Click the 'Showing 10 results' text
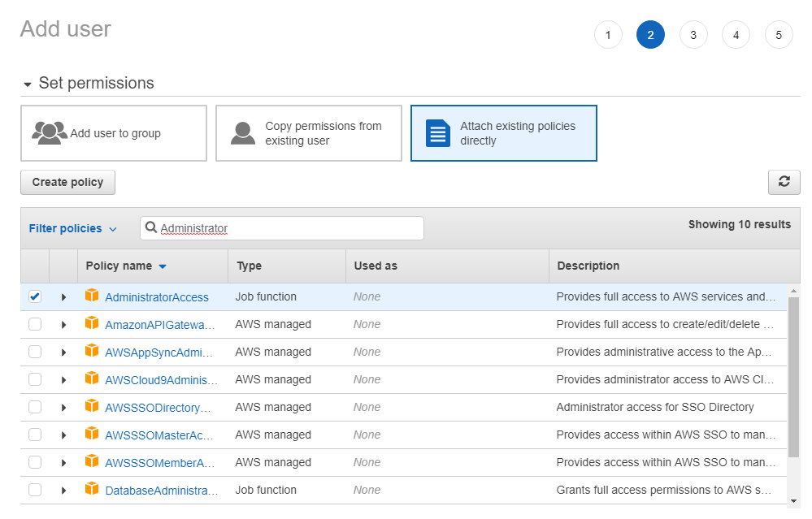Image resolution: width=812 pixels, height=519 pixels. click(x=740, y=224)
